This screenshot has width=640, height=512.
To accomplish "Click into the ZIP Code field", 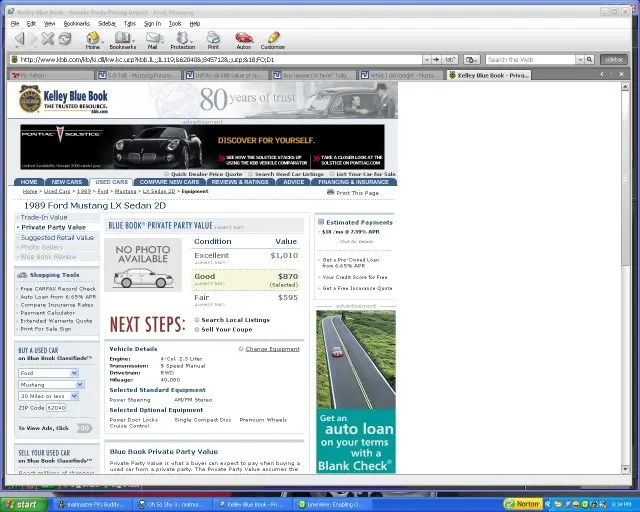I will (56, 407).
